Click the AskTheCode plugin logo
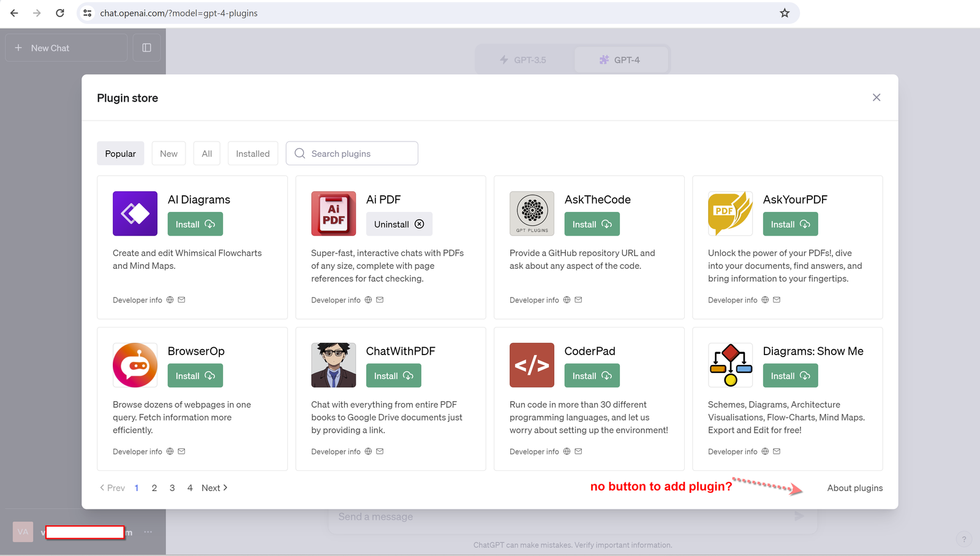This screenshot has height=556, width=980. [x=532, y=214]
